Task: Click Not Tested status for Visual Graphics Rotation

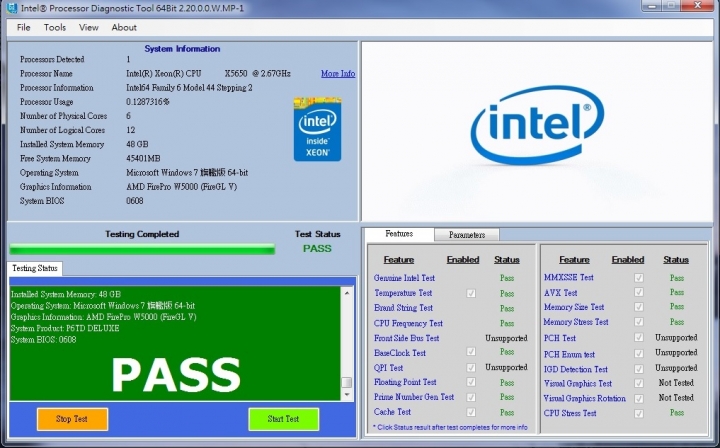Action: [676, 398]
